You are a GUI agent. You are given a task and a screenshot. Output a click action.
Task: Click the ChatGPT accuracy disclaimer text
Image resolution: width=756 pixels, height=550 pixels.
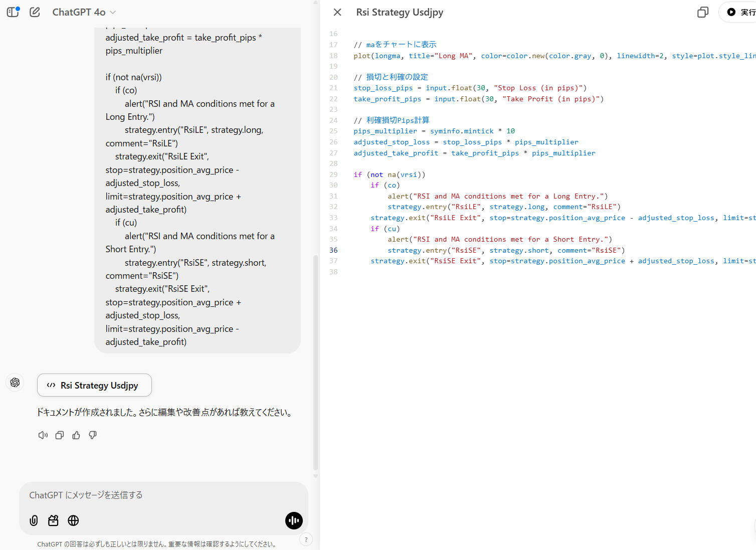[x=157, y=544]
